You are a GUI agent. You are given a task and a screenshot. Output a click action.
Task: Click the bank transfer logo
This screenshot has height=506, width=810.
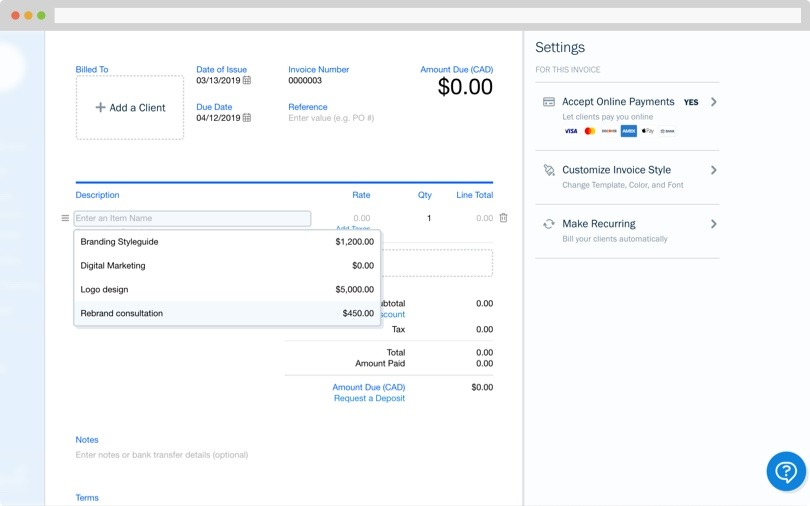667,131
